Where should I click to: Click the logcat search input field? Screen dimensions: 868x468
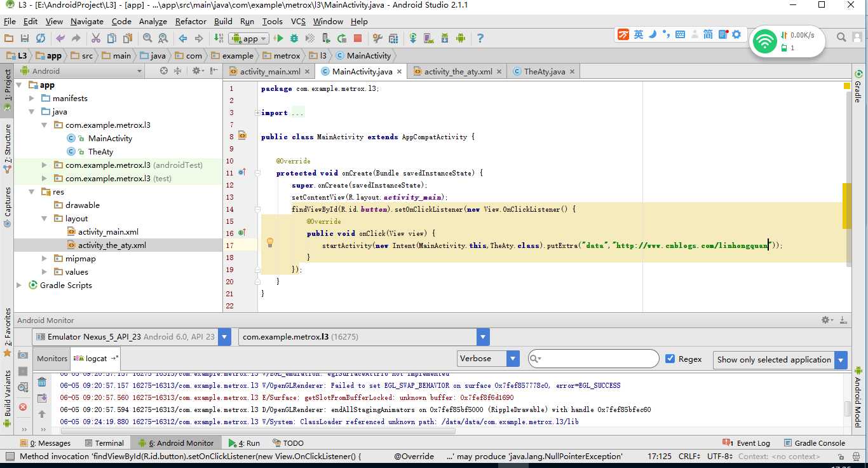point(593,359)
